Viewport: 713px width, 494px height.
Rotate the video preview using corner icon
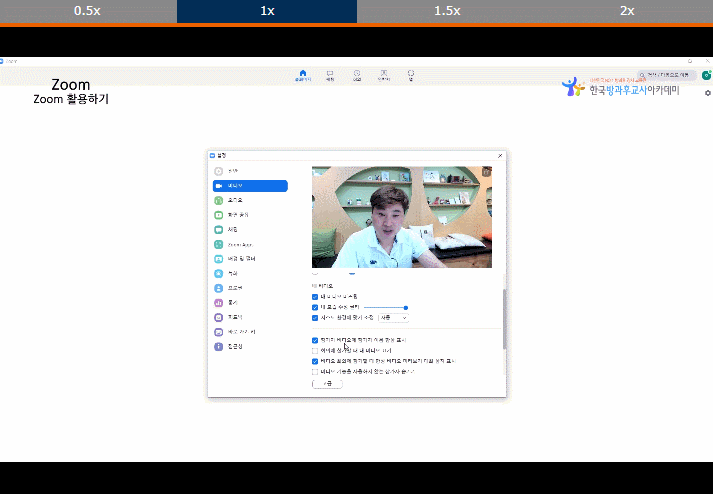487,171
